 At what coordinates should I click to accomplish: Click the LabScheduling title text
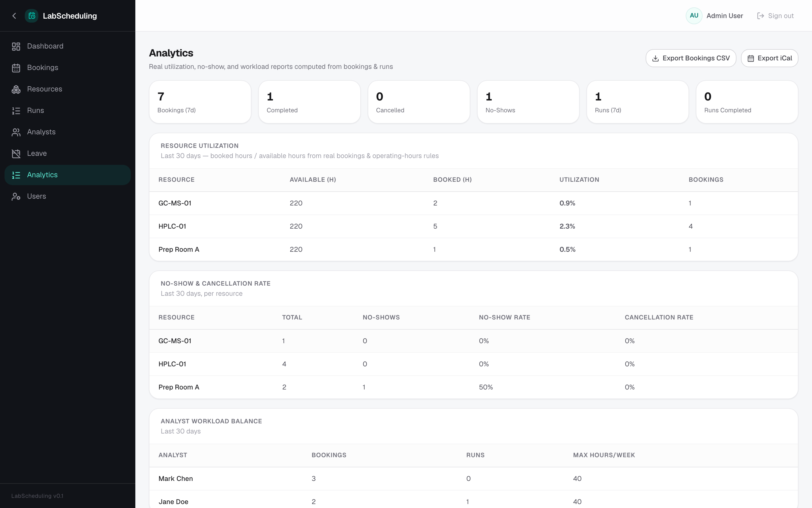coord(70,16)
